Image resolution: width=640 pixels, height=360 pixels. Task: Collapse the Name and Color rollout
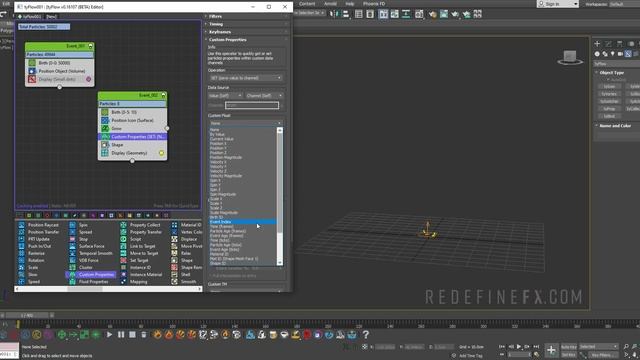tap(616, 126)
